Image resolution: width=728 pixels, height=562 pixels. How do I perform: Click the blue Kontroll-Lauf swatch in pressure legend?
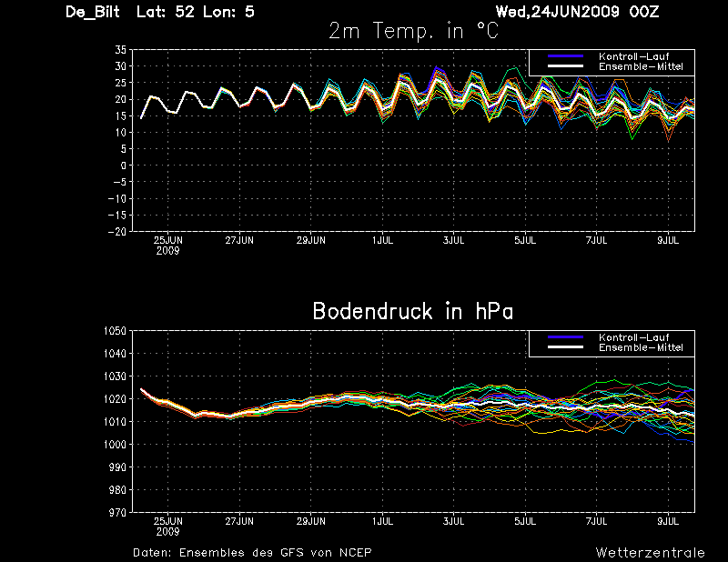[x=565, y=336]
